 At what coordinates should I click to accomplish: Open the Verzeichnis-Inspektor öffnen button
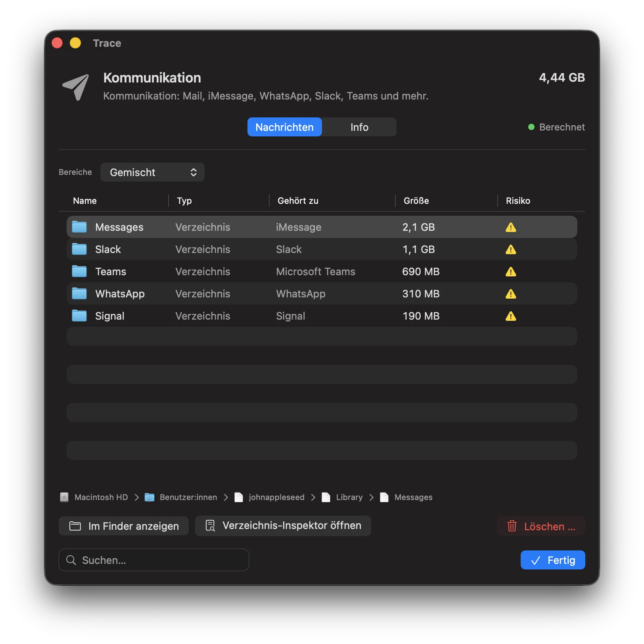pos(283,526)
